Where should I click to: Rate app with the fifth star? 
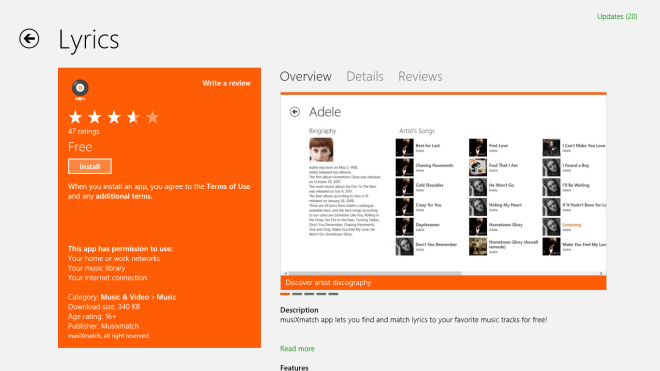coord(152,117)
